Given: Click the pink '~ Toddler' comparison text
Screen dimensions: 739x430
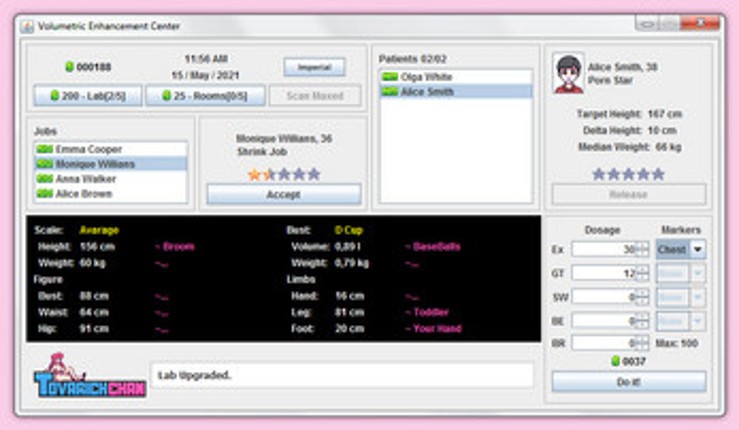Looking at the screenshot, I should [x=427, y=313].
